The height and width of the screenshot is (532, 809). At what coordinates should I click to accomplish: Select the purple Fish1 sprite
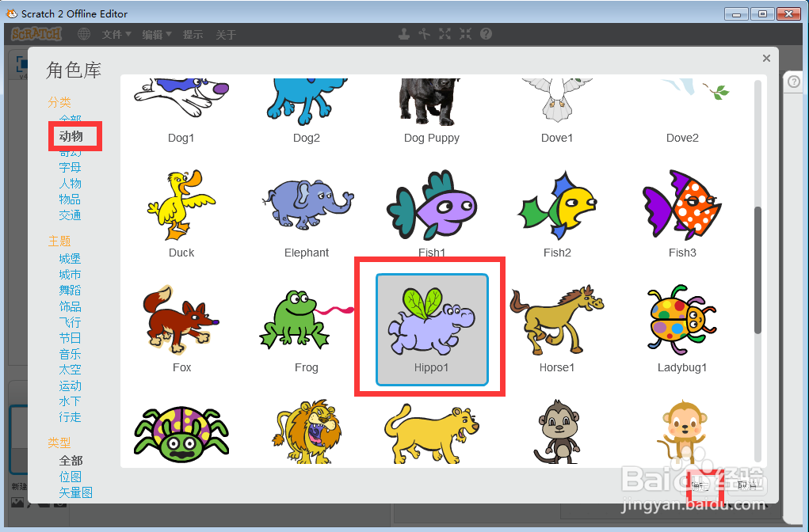[432, 214]
